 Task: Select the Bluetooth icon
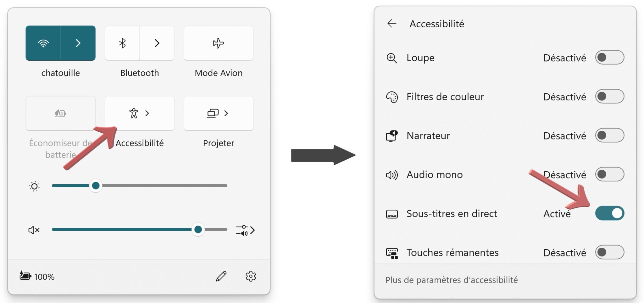(x=122, y=43)
